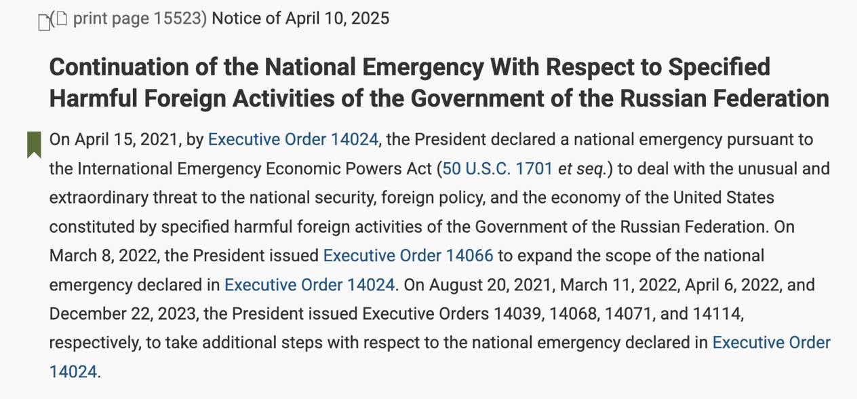
Task: Open the first Executive Order 14024 link
Action: [x=293, y=140]
